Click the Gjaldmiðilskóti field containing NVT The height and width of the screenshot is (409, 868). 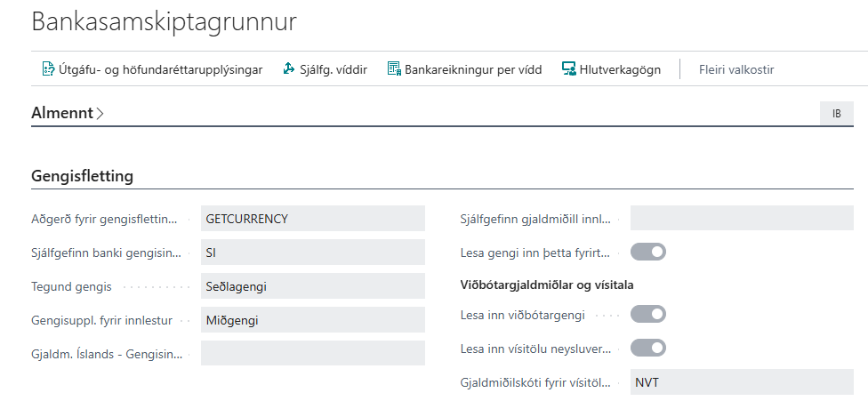(741, 383)
